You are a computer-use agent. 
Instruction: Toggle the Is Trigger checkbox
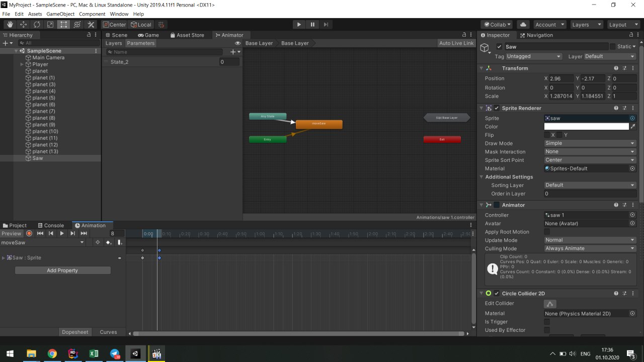(547, 322)
